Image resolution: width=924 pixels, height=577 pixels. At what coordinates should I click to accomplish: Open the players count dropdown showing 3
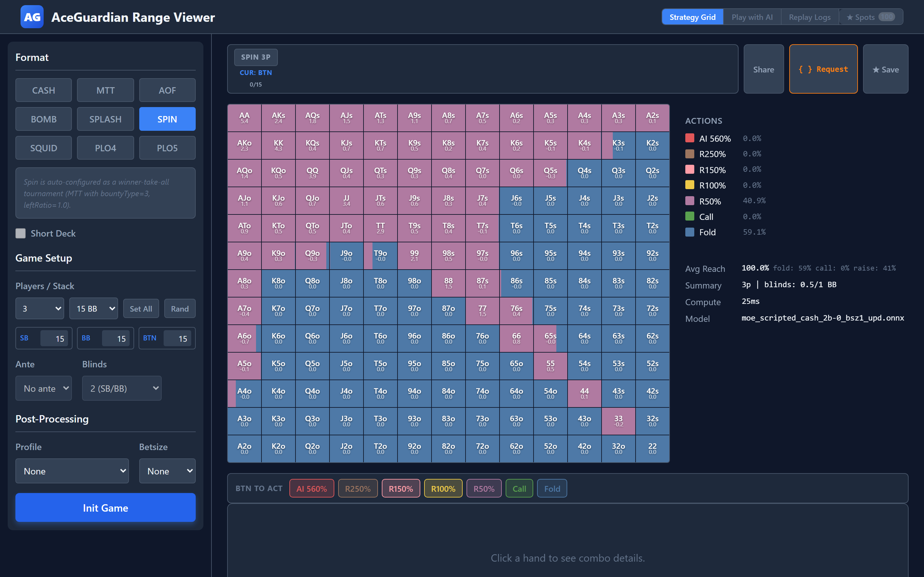click(x=39, y=308)
